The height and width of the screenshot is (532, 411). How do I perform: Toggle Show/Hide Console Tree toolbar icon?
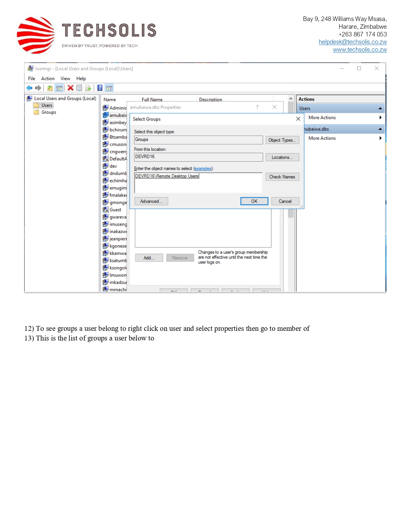click(x=59, y=88)
